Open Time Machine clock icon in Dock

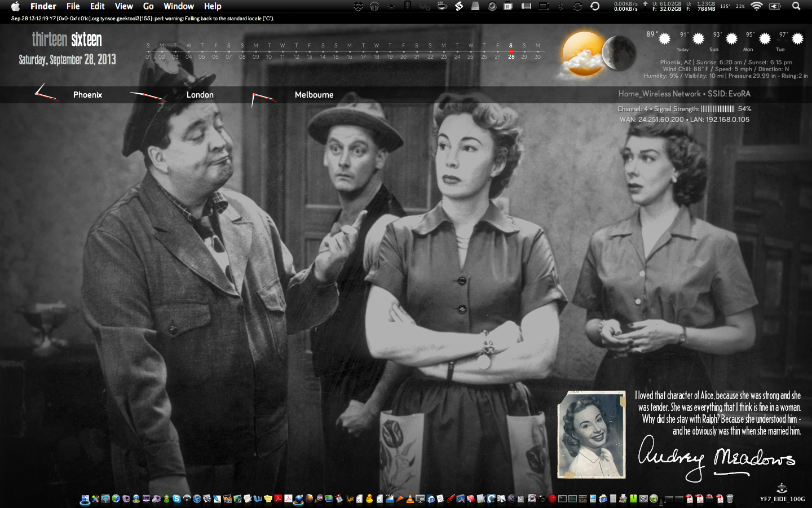pos(654,498)
